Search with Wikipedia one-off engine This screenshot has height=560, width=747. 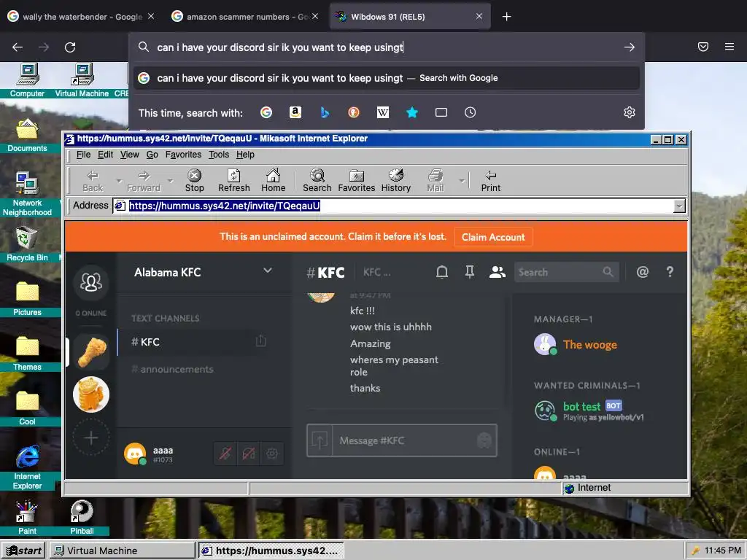(x=382, y=112)
